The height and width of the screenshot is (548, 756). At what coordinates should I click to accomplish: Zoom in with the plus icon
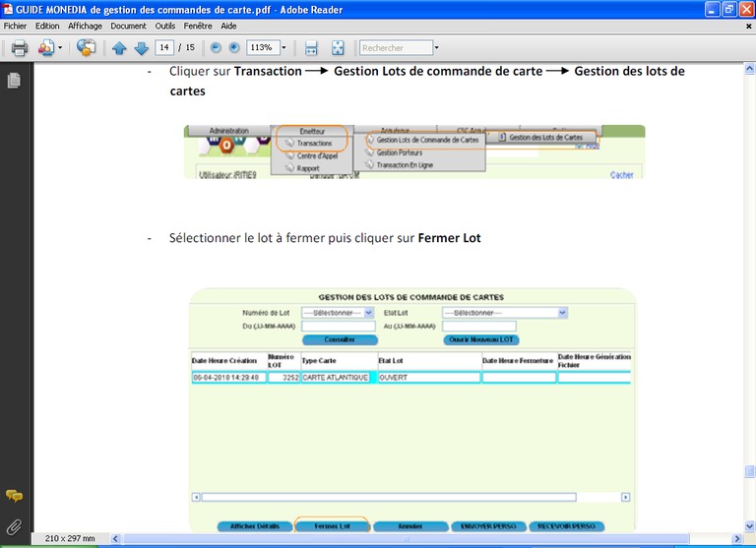(x=234, y=47)
